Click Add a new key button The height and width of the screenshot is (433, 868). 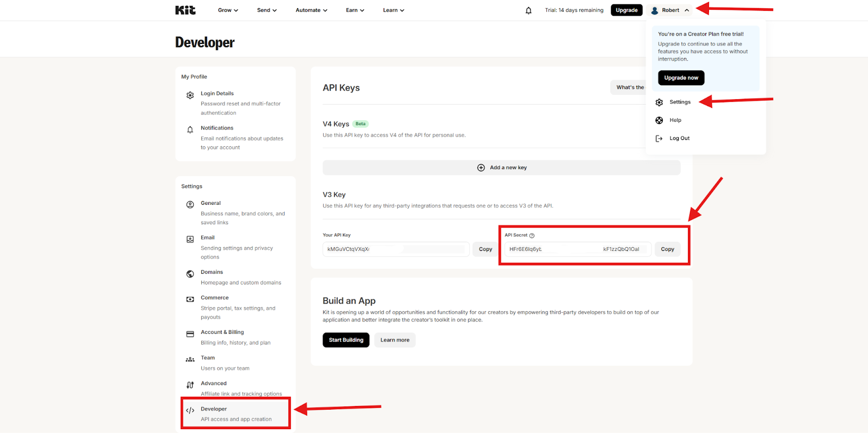click(x=501, y=167)
